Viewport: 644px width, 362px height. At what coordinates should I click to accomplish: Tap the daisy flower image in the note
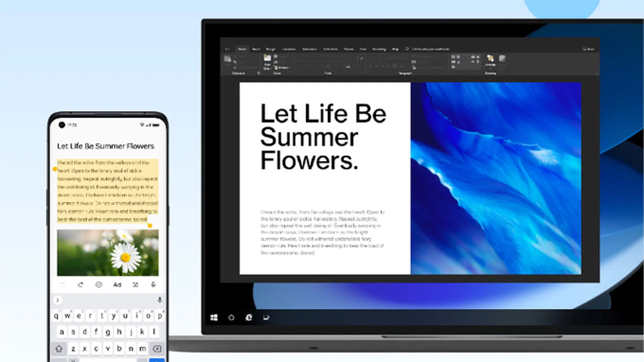pyautogui.click(x=108, y=252)
